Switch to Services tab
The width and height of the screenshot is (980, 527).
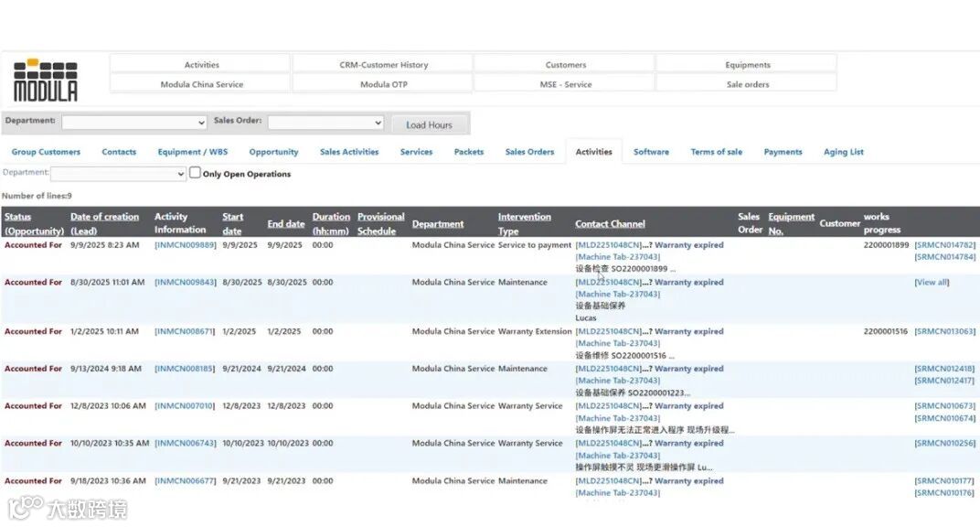416,152
